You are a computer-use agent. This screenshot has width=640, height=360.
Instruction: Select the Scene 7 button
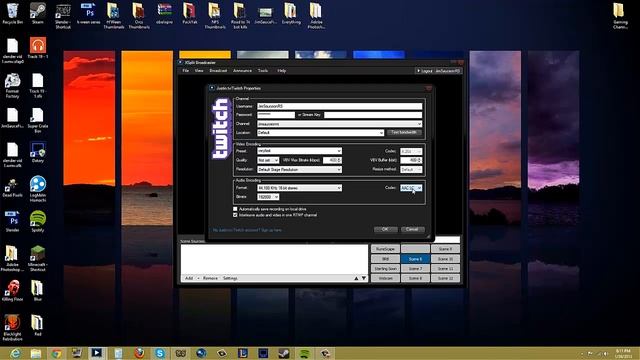coord(415,269)
